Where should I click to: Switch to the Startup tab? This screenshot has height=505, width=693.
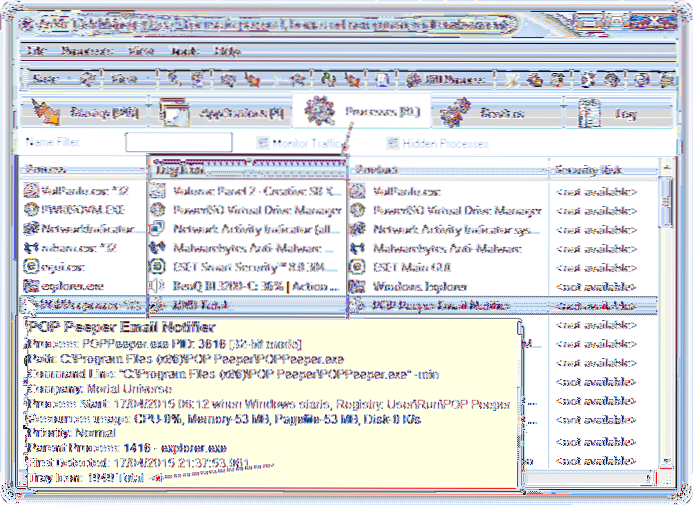point(85,113)
